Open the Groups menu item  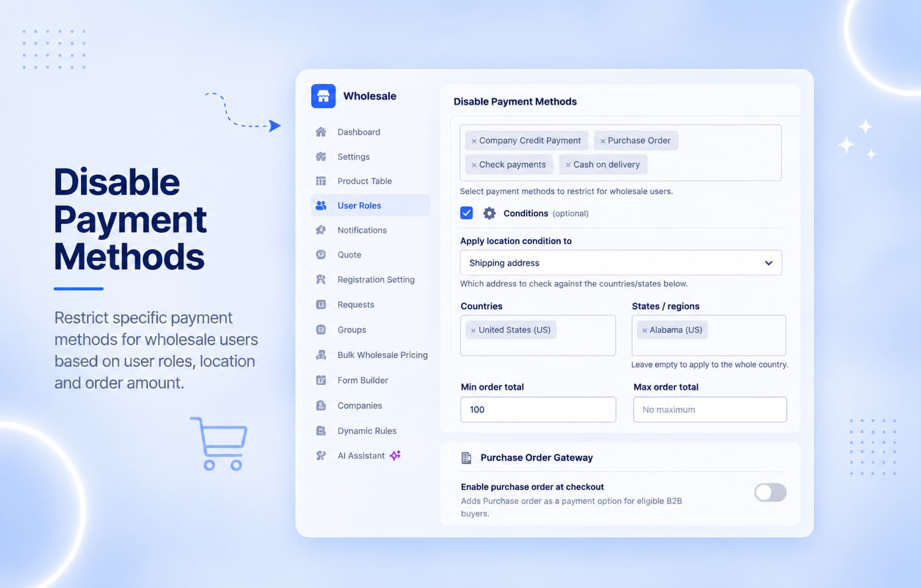click(x=370, y=330)
